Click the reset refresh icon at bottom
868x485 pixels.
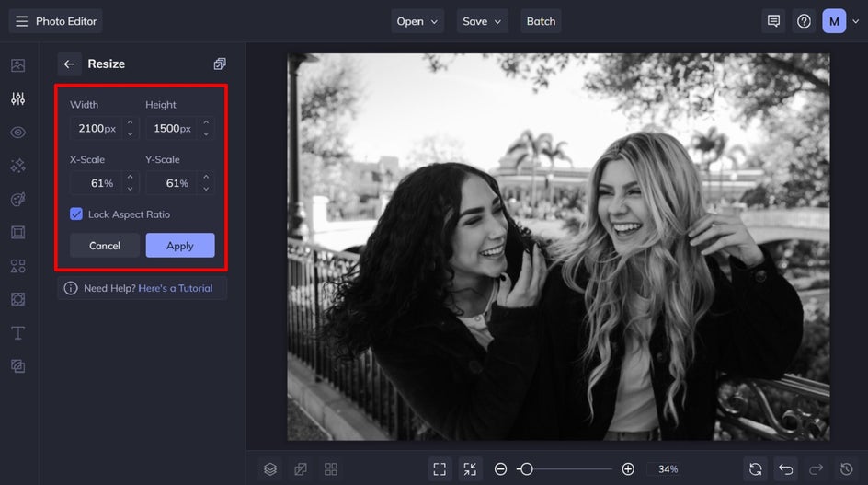tap(756, 469)
